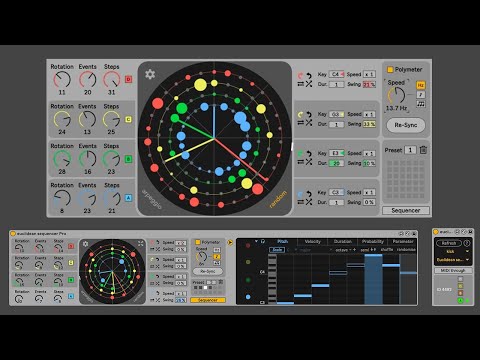Select the musical notes speed mode icon

point(421,104)
